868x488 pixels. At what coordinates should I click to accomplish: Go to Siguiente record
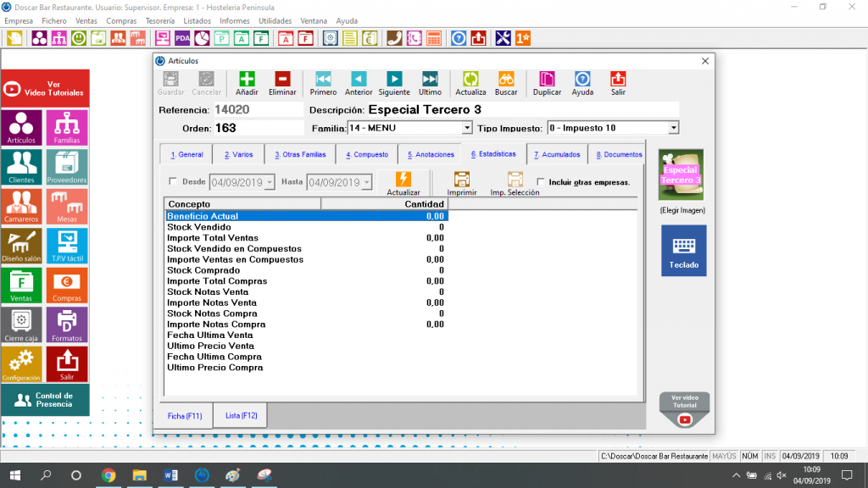[x=394, y=84]
